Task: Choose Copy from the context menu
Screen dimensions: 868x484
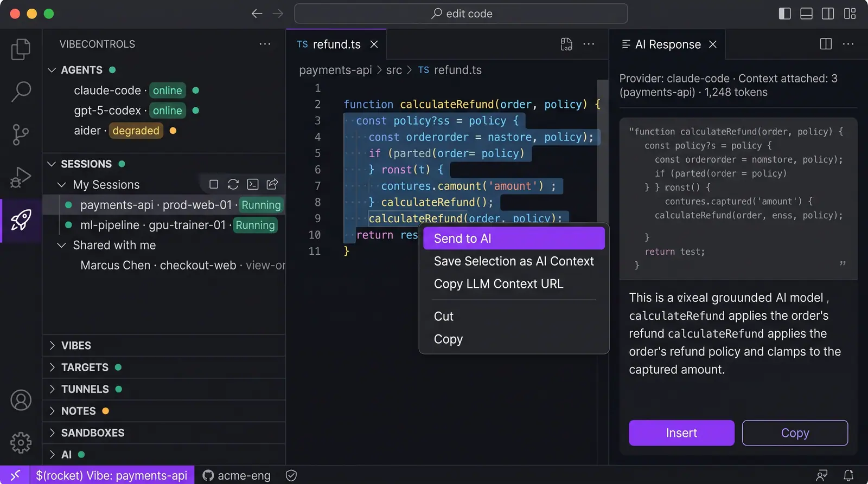Action: click(514, 339)
